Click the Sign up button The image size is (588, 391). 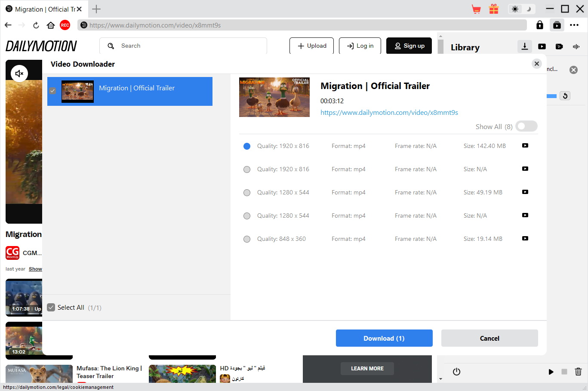tap(409, 46)
